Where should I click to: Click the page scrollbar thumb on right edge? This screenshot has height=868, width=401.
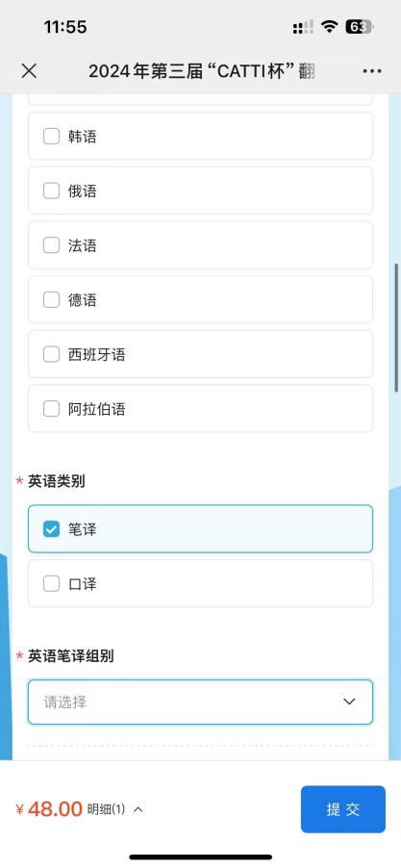397,328
